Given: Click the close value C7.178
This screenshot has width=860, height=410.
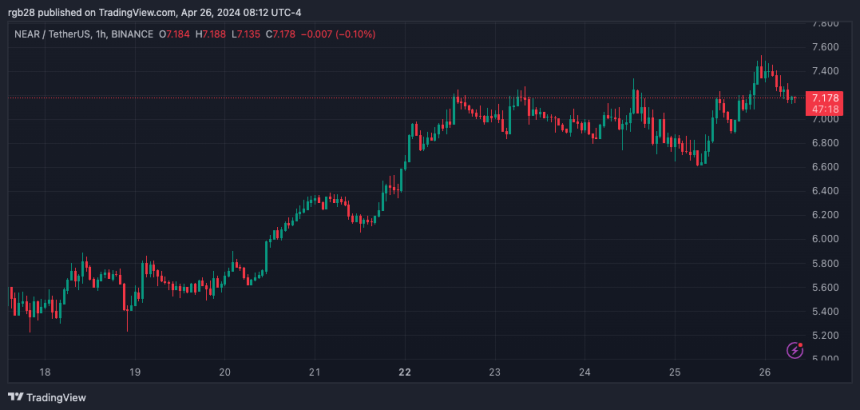Looking at the screenshot, I should point(281,35).
